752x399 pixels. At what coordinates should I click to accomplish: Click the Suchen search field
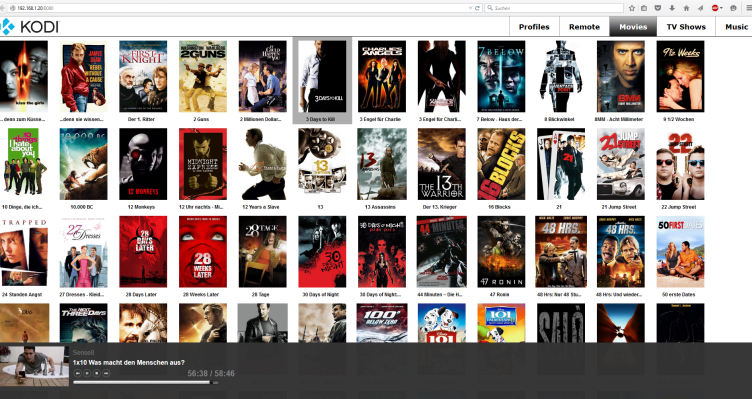click(x=554, y=8)
